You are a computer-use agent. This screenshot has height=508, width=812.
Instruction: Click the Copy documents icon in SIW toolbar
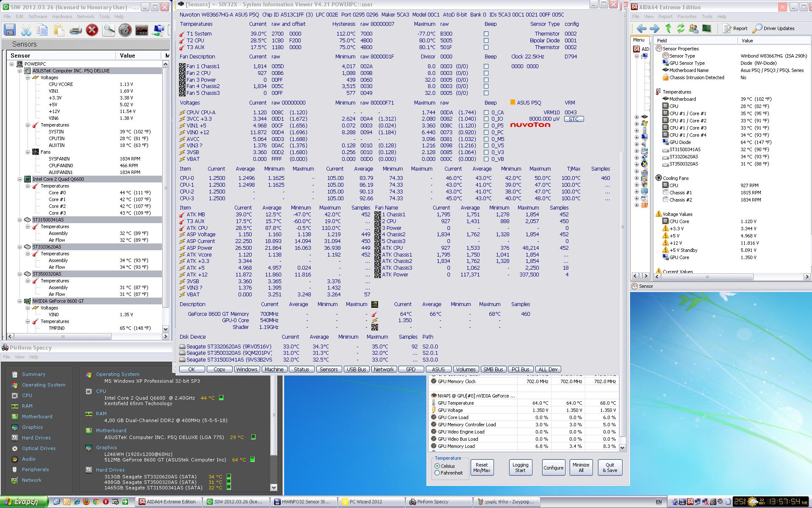(x=43, y=30)
